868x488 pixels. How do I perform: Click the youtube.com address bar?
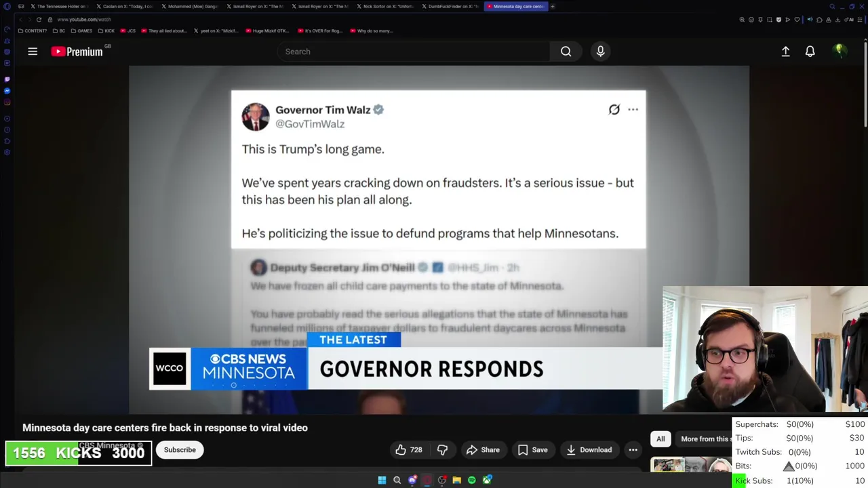(x=84, y=20)
